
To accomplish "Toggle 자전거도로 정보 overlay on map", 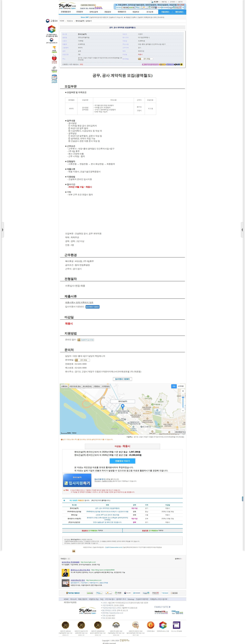I will click(75, 386).
